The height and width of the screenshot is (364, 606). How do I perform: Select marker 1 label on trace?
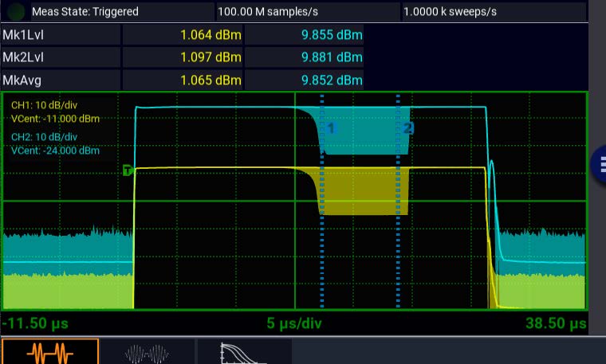pyautogui.click(x=333, y=128)
